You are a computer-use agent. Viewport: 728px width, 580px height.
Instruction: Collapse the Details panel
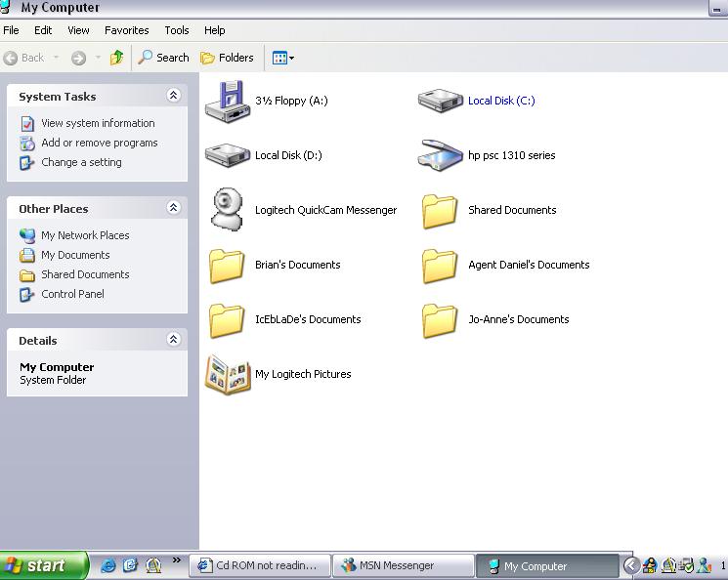click(x=173, y=340)
